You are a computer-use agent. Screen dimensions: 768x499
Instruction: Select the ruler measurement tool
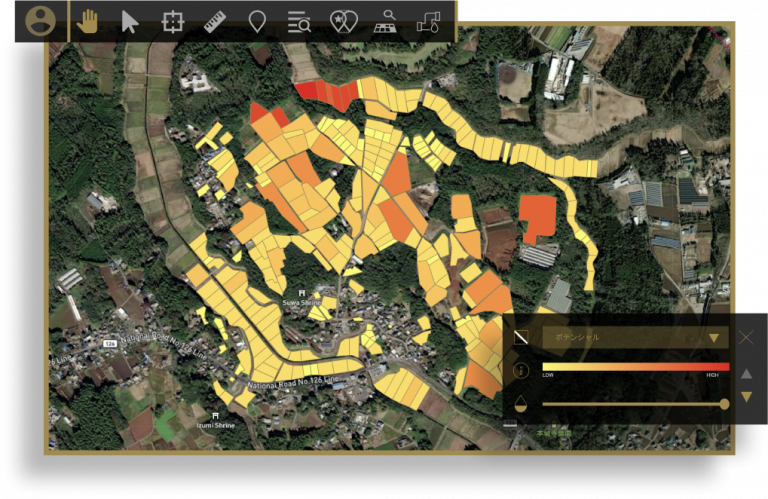pyautogui.click(x=215, y=22)
